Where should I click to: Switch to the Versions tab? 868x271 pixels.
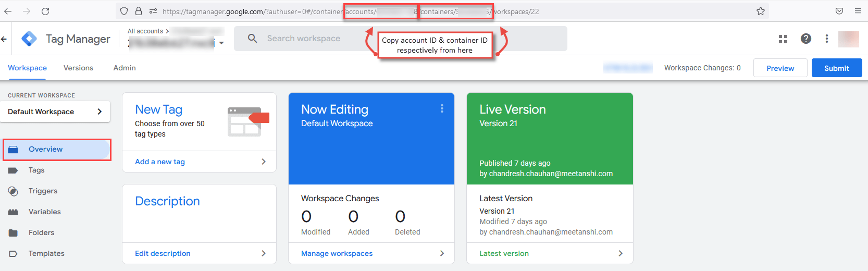78,68
